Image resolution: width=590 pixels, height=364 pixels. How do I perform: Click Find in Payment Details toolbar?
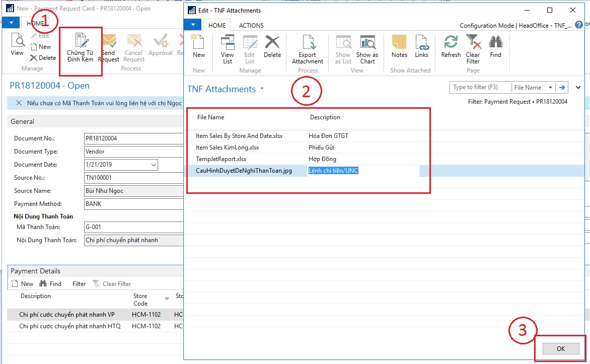pyautogui.click(x=50, y=283)
